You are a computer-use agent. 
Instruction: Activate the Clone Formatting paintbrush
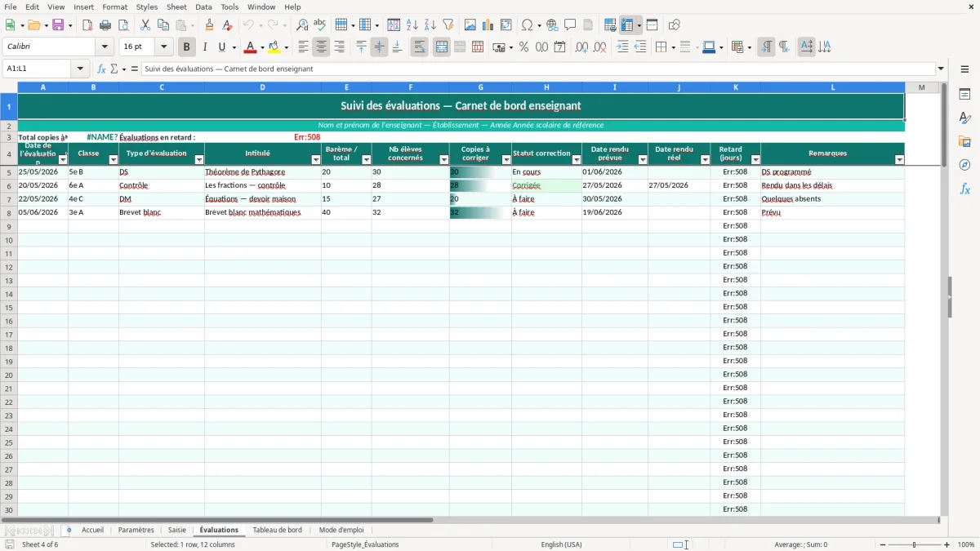point(210,25)
